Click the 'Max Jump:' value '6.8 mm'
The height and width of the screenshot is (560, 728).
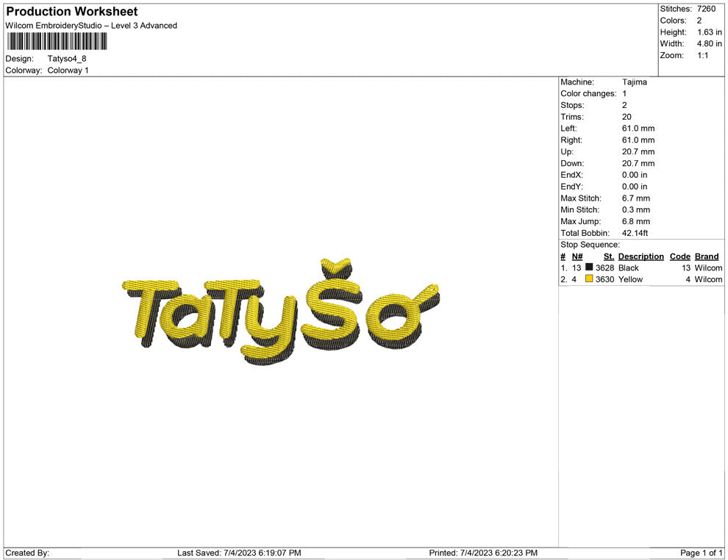coord(636,221)
